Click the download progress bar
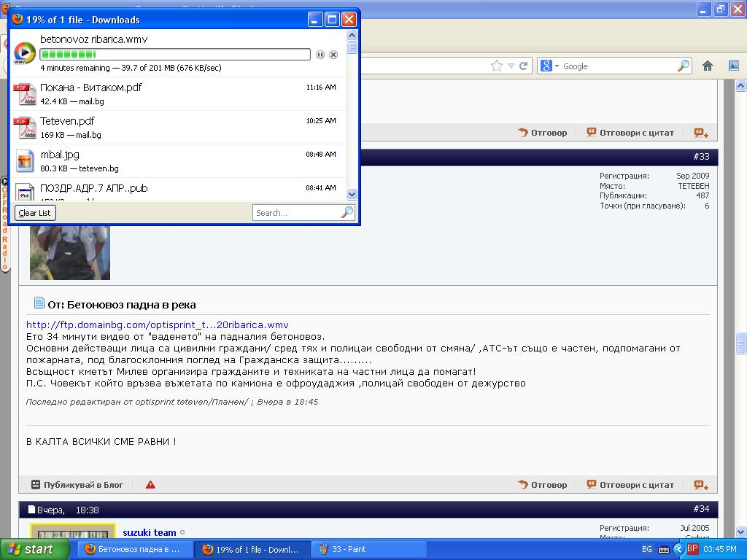The height and width of the screenshot is (560, 747). click(175, 54)
